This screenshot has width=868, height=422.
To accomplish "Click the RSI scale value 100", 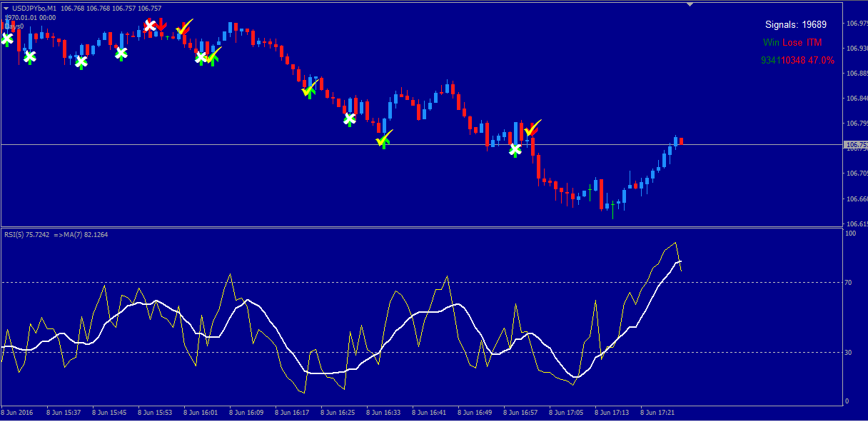I will [x=850, y=233].
